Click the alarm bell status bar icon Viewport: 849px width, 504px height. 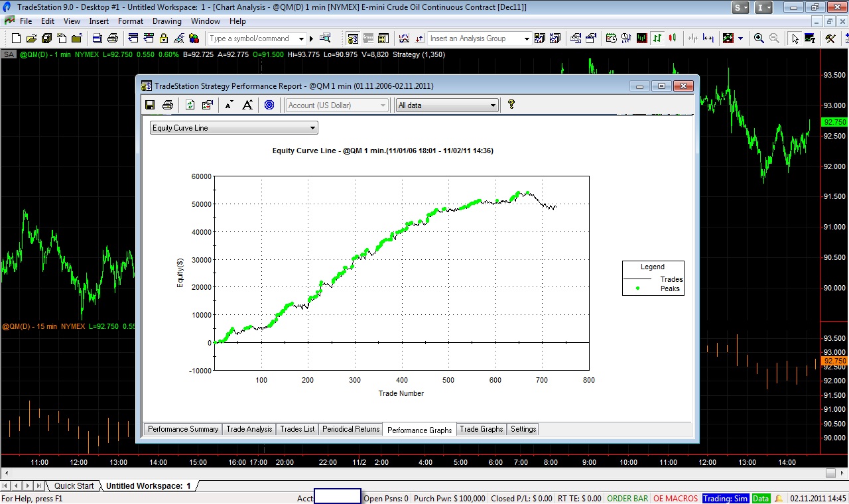778,498
